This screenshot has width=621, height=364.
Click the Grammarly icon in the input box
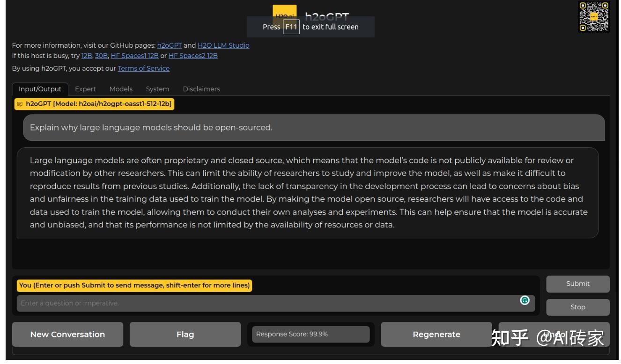tap(525, 301)
